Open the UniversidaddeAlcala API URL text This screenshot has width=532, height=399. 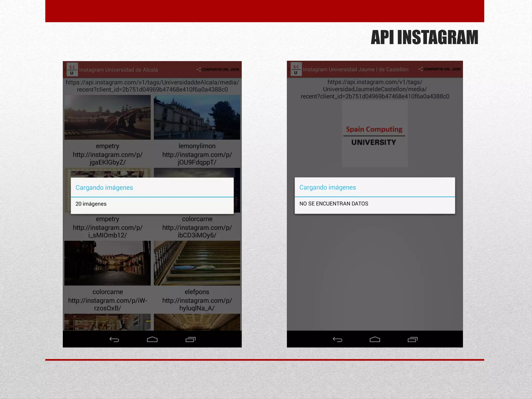point(152,86)
